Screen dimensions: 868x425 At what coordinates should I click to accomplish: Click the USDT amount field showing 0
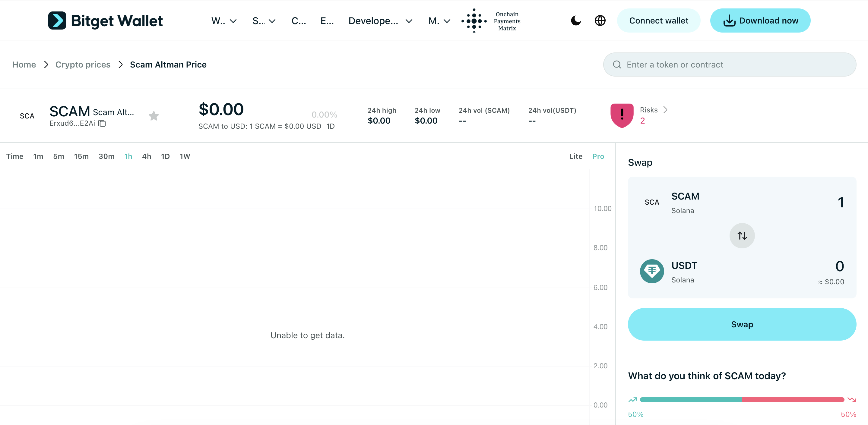pos(839,266)
